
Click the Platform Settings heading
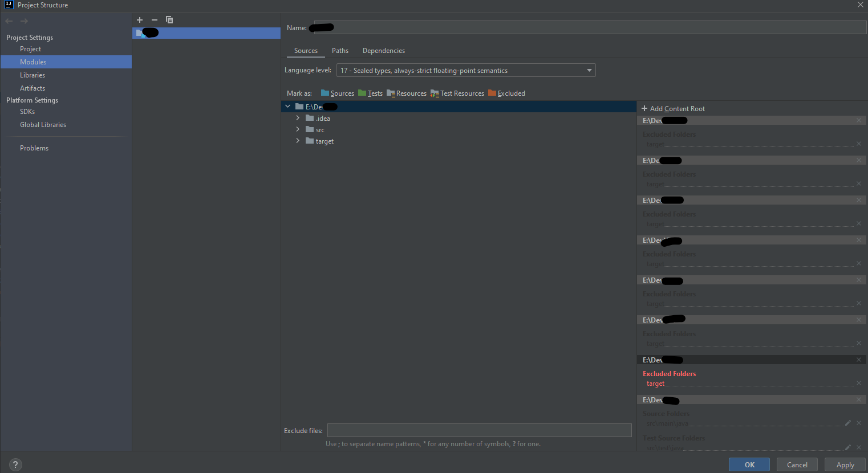pyautogui.click(x=32, y=100)
